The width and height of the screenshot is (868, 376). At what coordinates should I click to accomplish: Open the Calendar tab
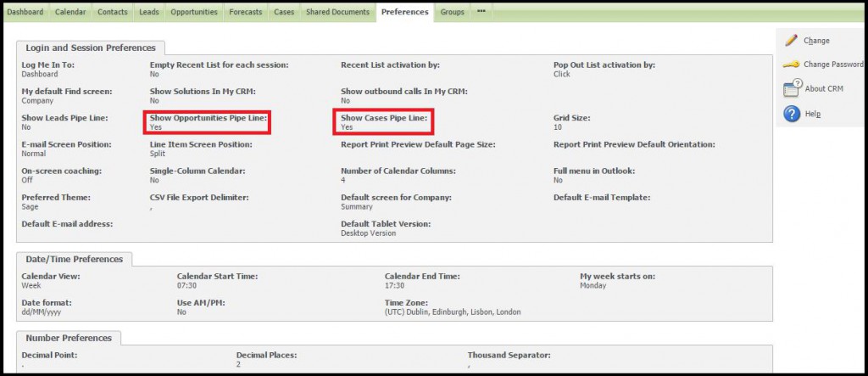(70, 12)
